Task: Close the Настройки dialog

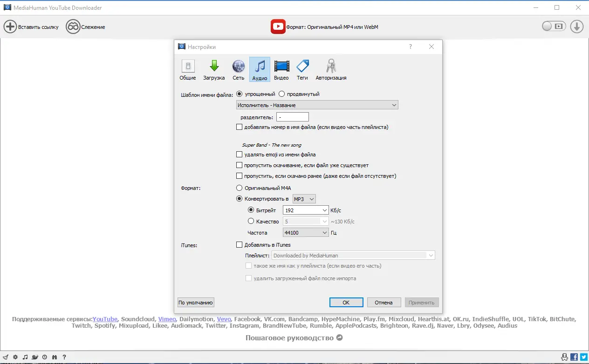Action: (x=431, y=47)
